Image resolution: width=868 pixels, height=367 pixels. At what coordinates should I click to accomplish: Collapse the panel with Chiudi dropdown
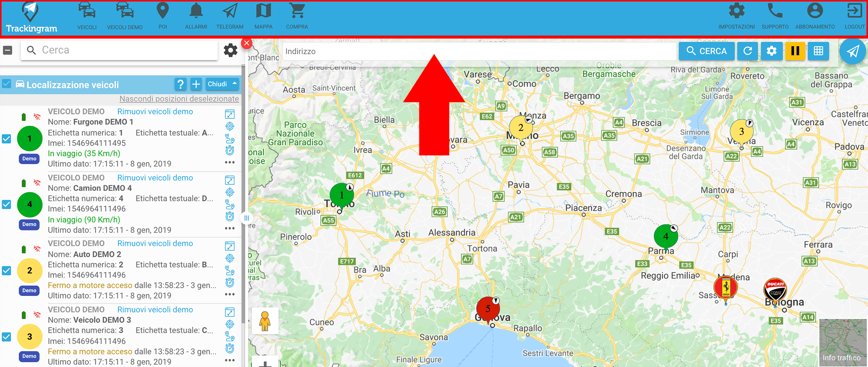coord(222,84)
